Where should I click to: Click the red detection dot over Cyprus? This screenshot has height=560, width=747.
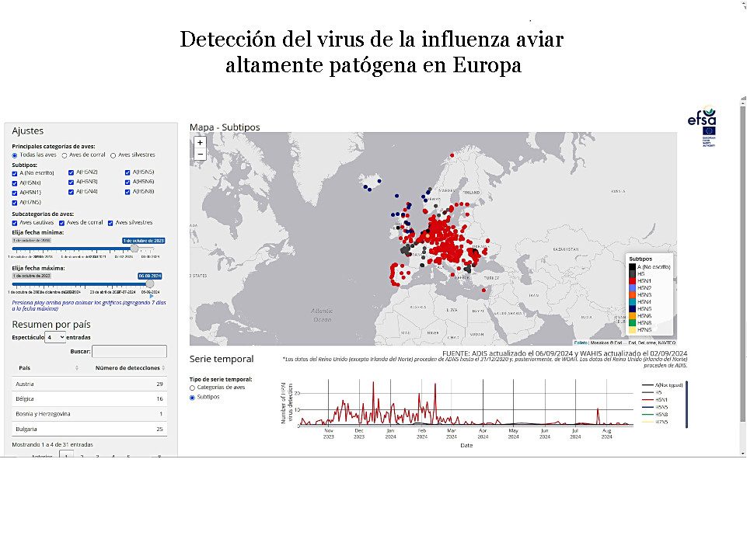click(x=483, y=290)
